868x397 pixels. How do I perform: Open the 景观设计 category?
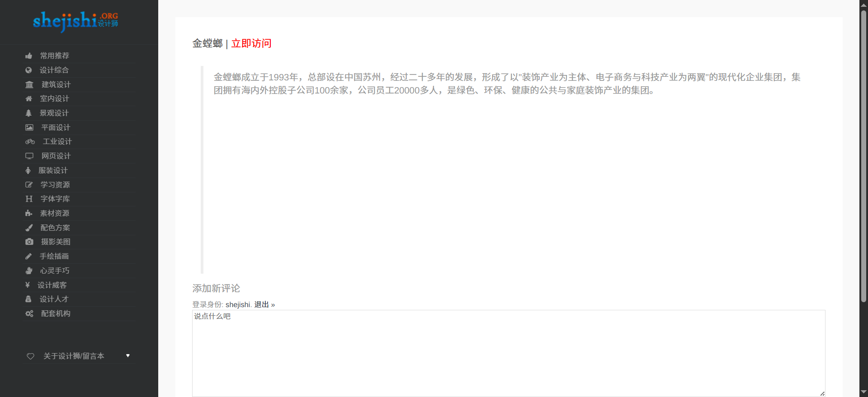point(54,113)
